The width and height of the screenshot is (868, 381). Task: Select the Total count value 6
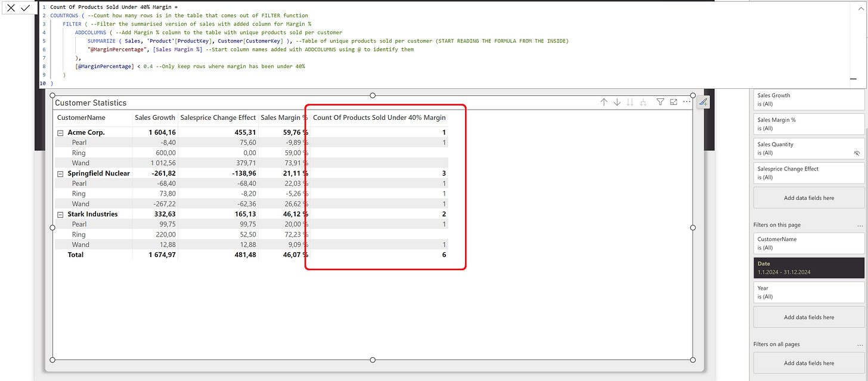click(x=444, y=255)
